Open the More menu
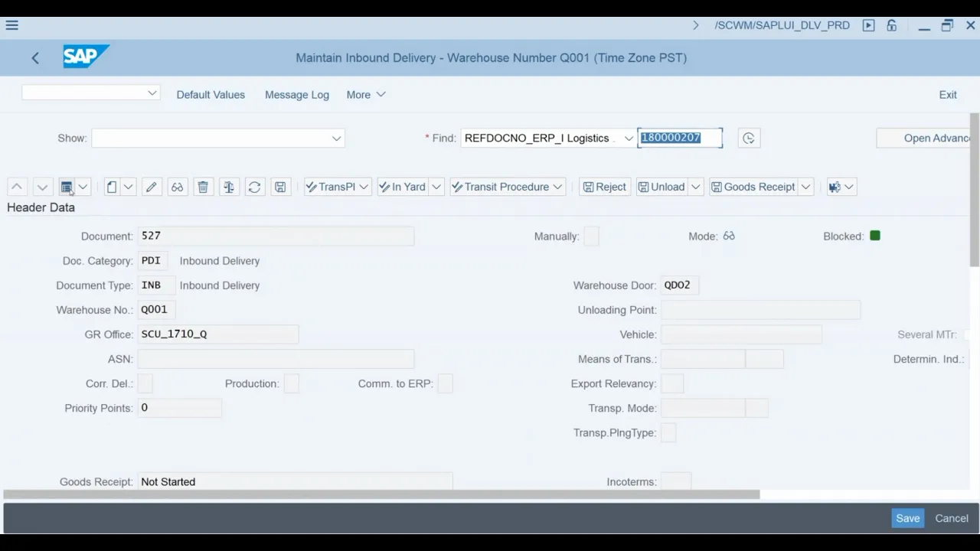The width and height of the screenshot is (980, 551). pyautogui.click(x=366, y=95)
